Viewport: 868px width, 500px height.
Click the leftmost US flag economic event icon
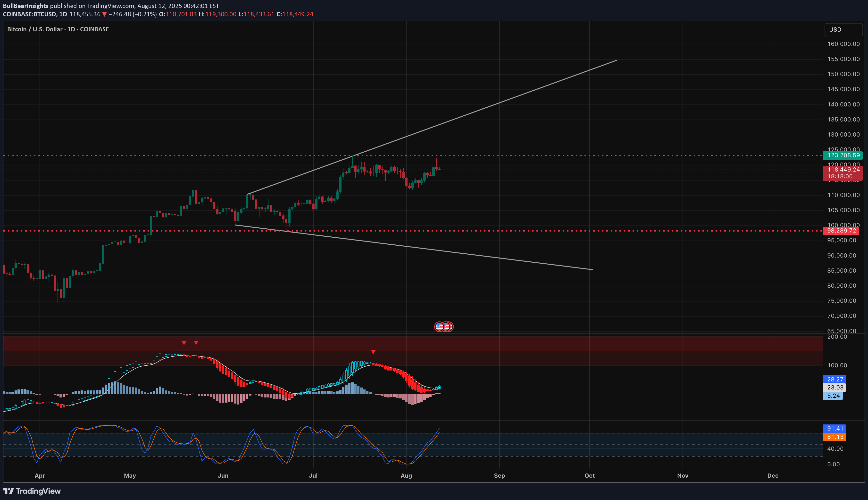pyautogui.click(x=439, y=327)
